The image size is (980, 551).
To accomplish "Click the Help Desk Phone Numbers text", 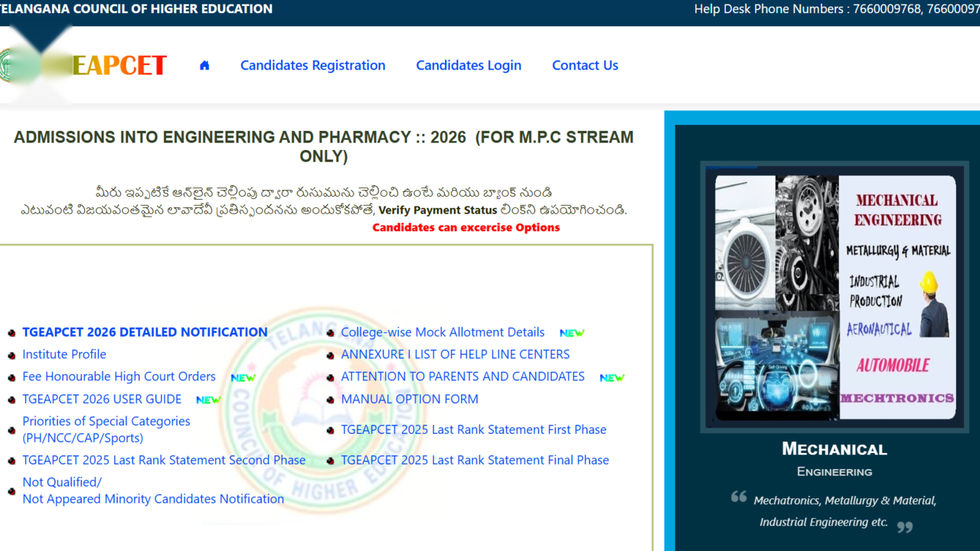I will tap(837, 9).
